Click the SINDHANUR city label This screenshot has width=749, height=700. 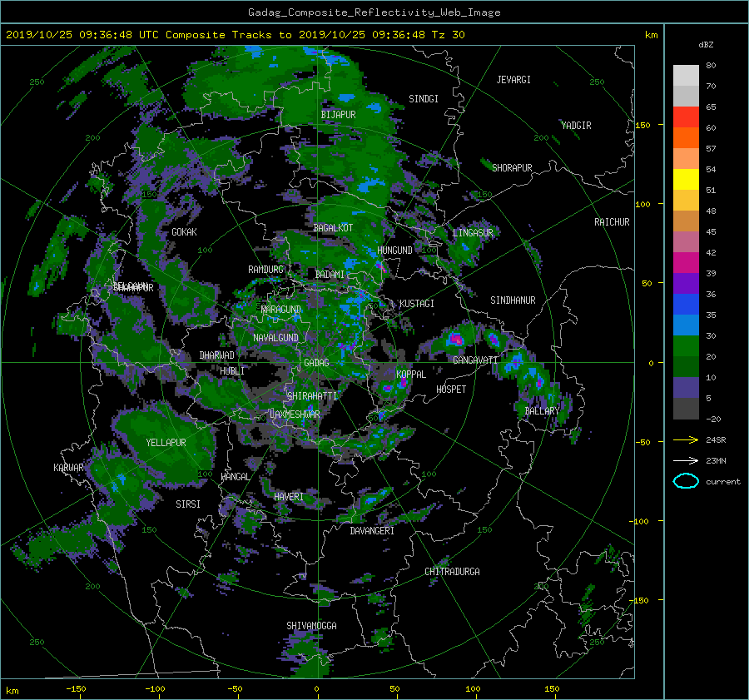513,300
